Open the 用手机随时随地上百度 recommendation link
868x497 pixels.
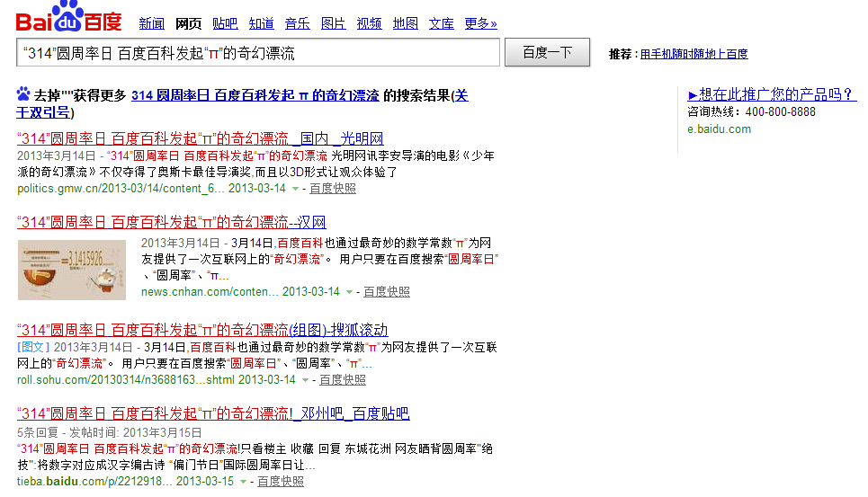pyautogui.click(x=694, y=54)
